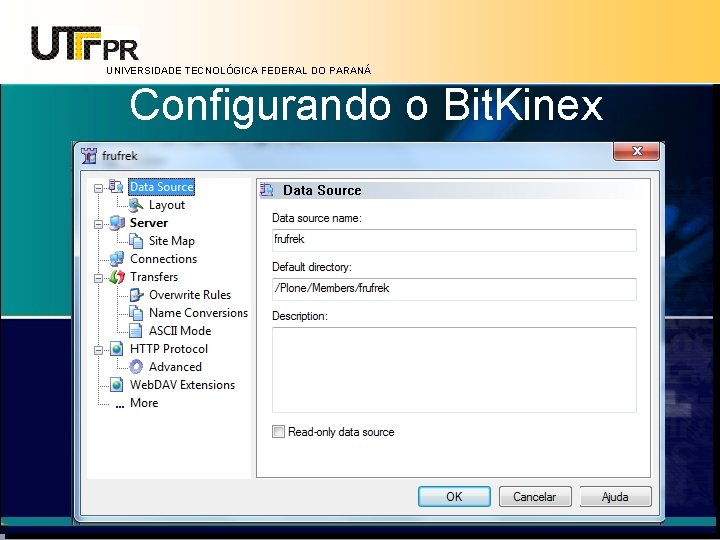
Task: Click the Overwrite Rules icon
Action: click(136, 295)
